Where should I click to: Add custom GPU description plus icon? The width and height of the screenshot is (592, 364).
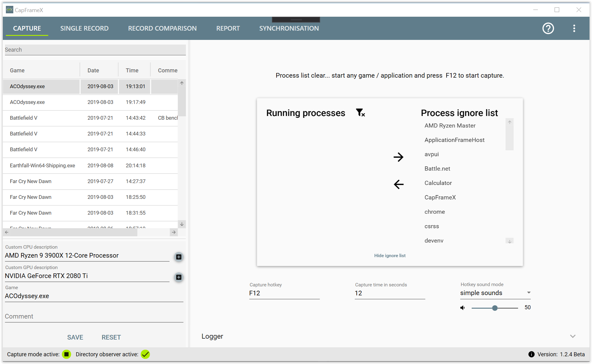[179, 277]
